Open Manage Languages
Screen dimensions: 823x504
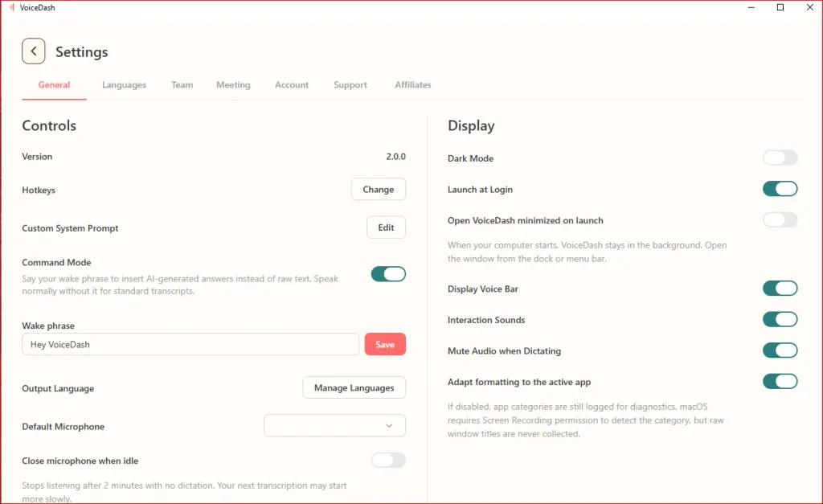pyautogui.click(x=354, y=388)
